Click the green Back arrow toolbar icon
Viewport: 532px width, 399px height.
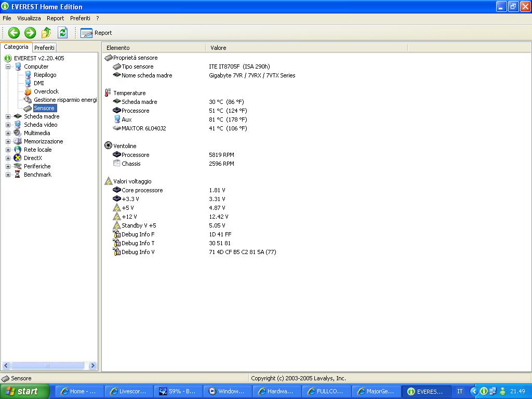coord(14,33)
